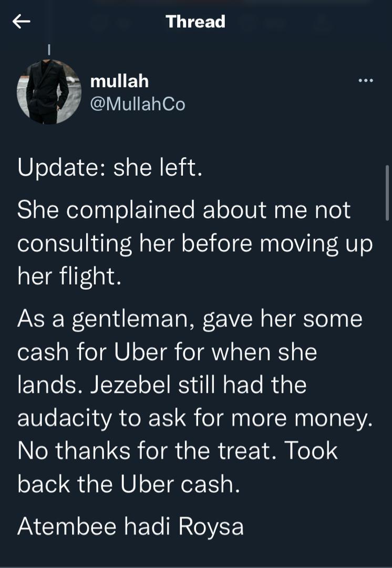Select the "Update: she left." line
Viewport: 392px width, 568px height.
coord(110,168)
